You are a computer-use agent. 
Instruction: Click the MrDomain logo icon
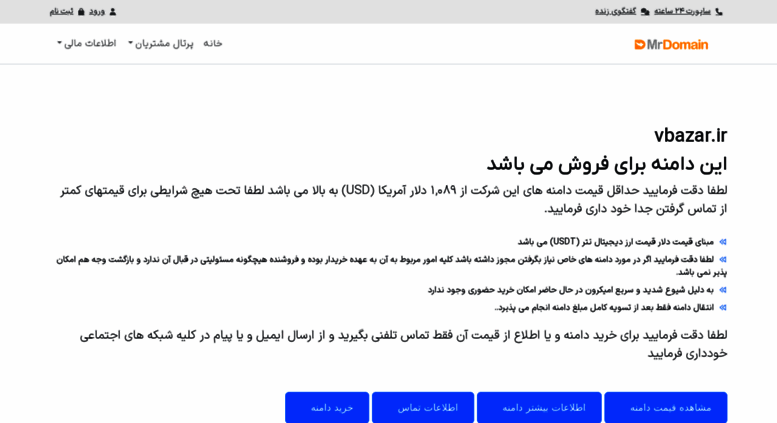point(639,45)
